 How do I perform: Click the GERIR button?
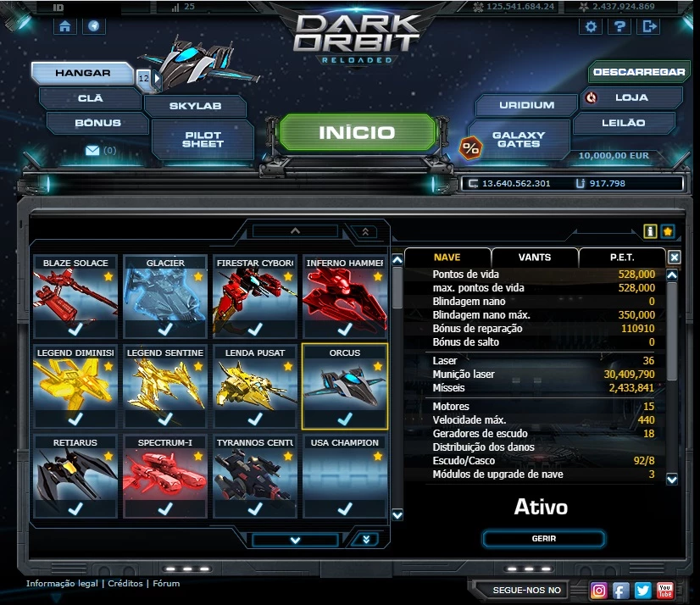pos(544,538)
